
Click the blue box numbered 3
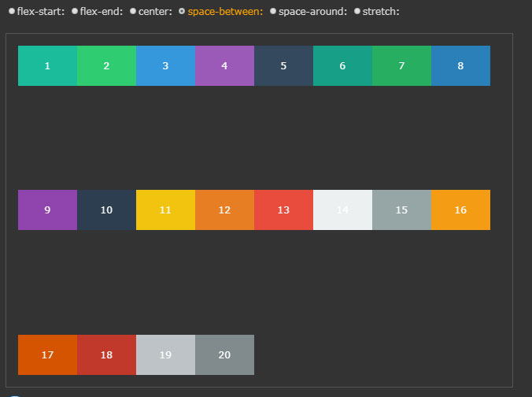(x=165, y=65)
